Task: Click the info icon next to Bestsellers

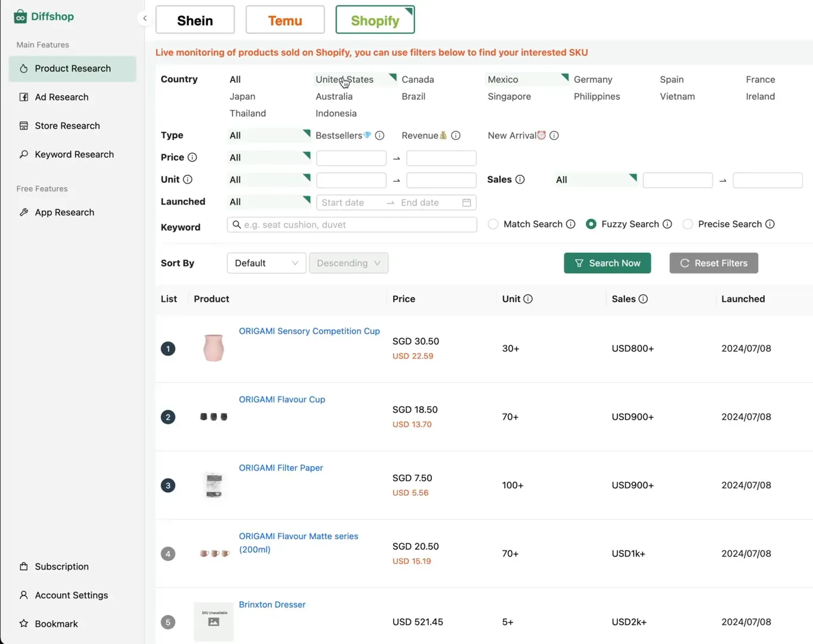Action: [x=379, y=135]
